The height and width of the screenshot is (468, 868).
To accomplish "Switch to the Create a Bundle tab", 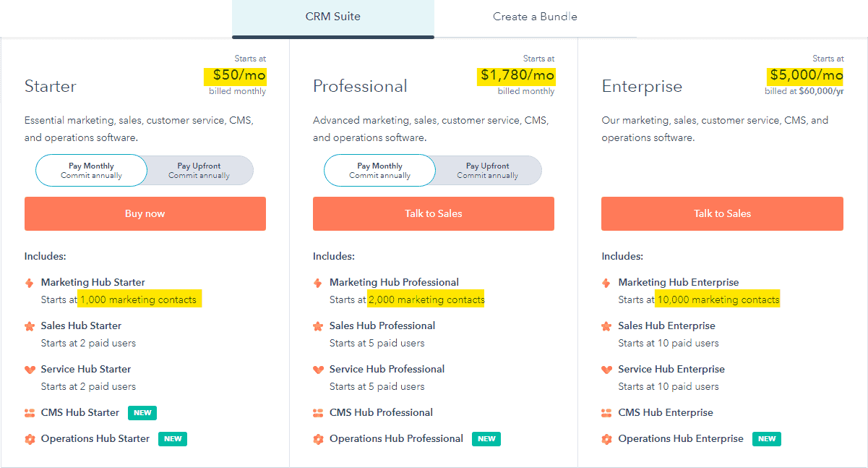I will click(x=535, y=17).
